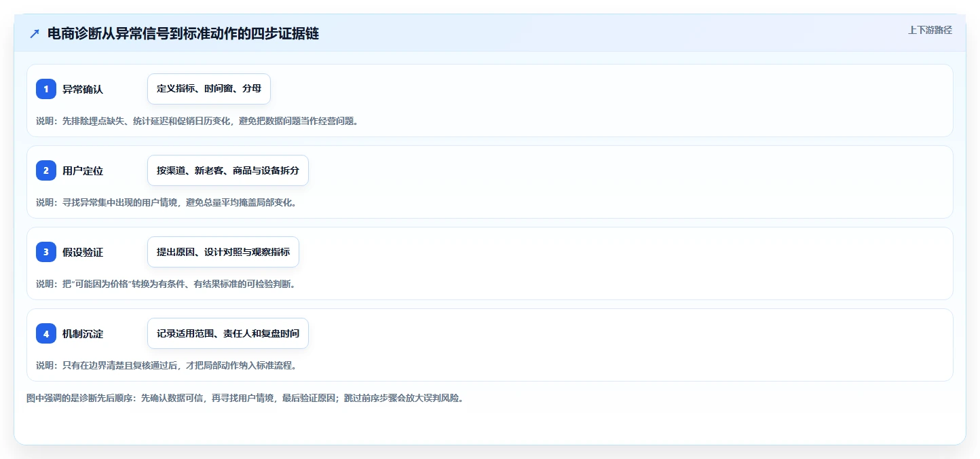Click the title 电商诊断从异常信号到标准动作的四步证据链
The image size is (980, 459).
(x=183, y=34)
